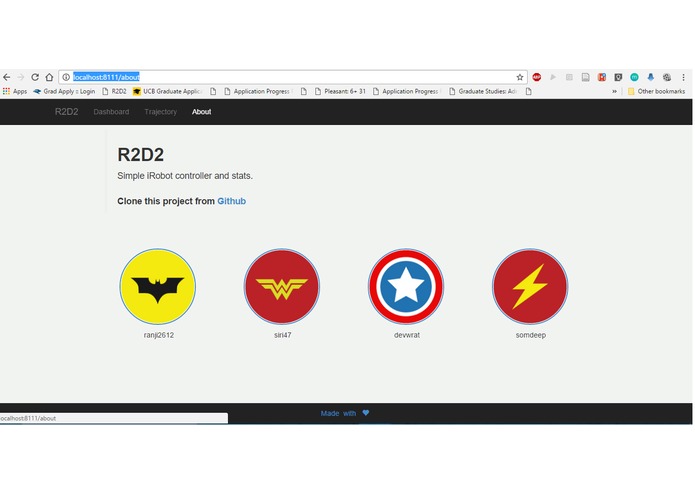Viewport: 695px width, 494px height.
Task: Go to the Dashboard page
Action: coord(111,112)
